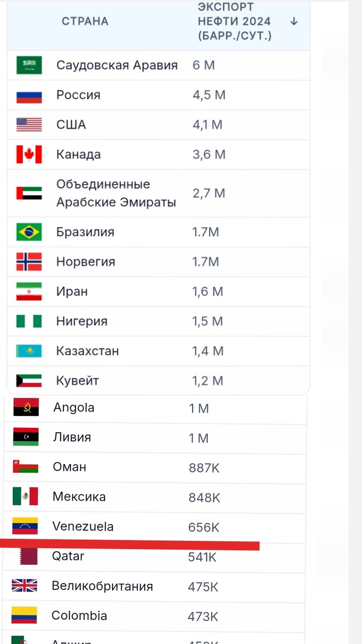The image size is (362, 644).
Task: Toggle sort arrow in export column header
Action: 293,21
